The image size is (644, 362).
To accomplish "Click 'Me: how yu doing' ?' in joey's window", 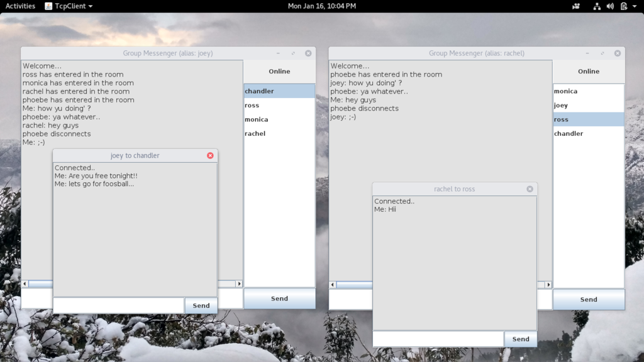I will [57, 108].
